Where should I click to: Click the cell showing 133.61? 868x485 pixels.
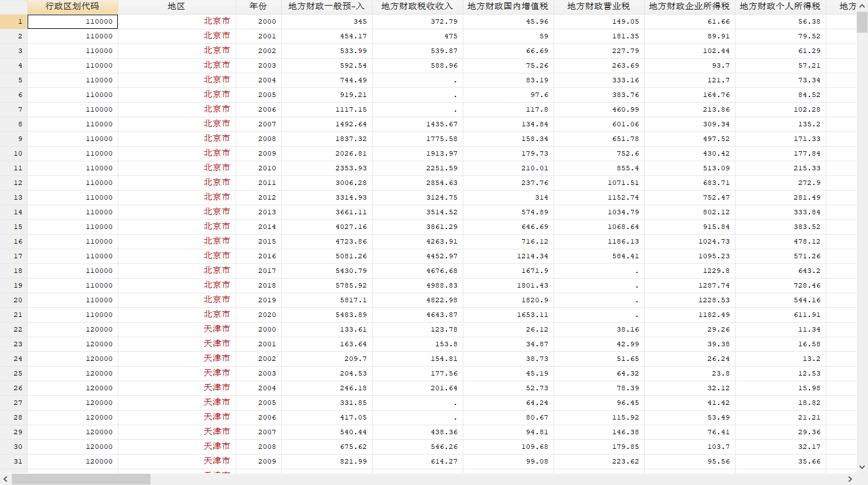pyautogui.click(x=327, y=329)
